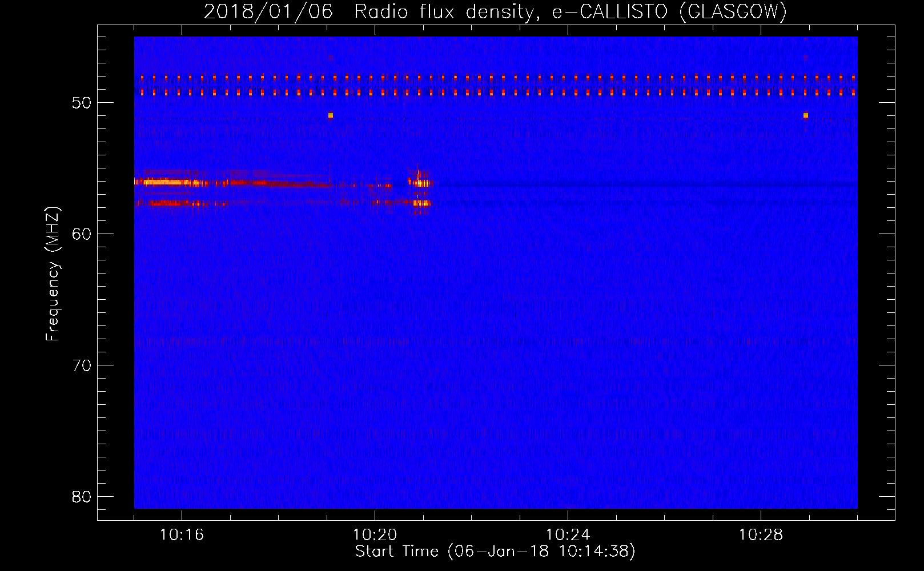This screenshot has height=571, width=924.
Task: Click the 50 frequency tick label
Action: (82, 103)
